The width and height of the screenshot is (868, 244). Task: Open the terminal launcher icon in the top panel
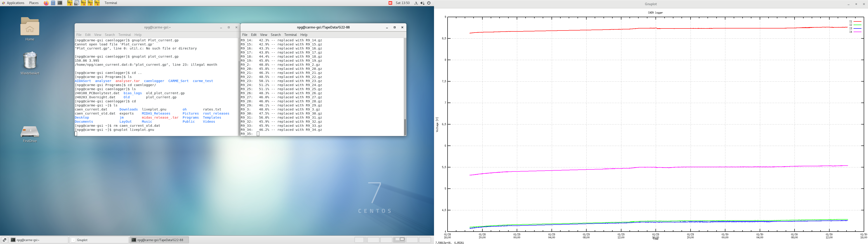click(60, 3)
